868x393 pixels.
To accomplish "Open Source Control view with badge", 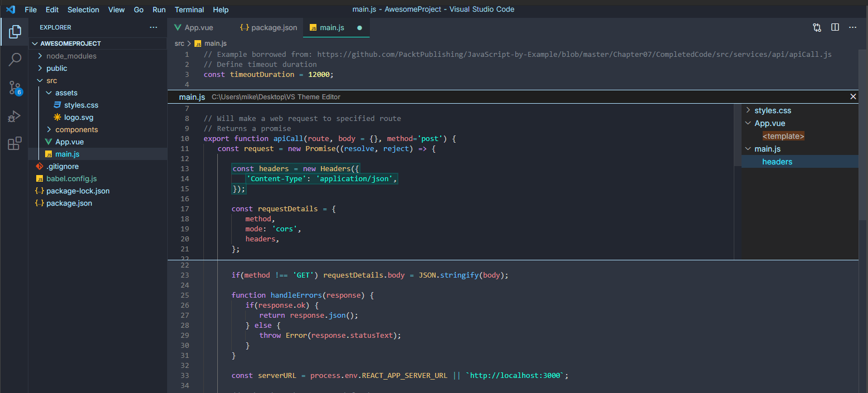I will tap(15, 88).
